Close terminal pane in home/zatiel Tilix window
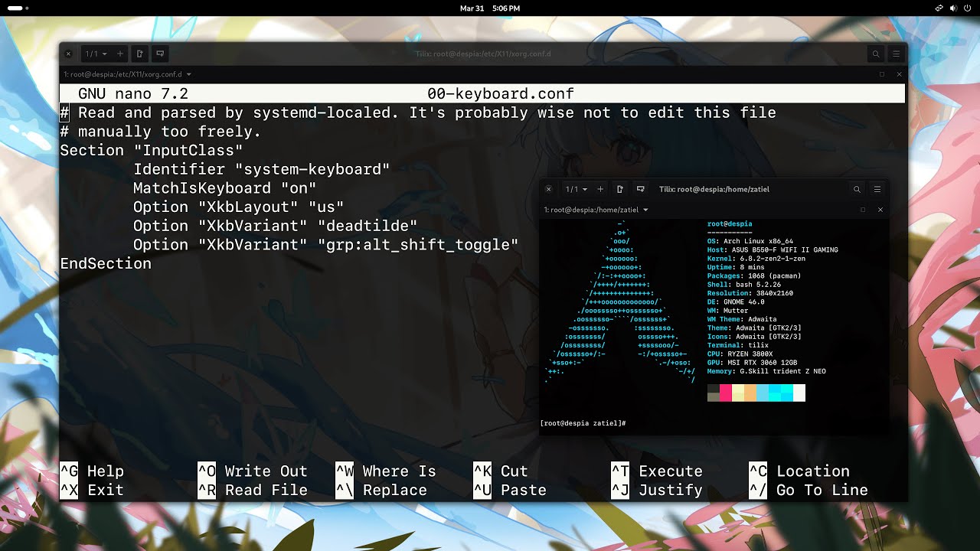980x551 pixels. coord(880,210)
